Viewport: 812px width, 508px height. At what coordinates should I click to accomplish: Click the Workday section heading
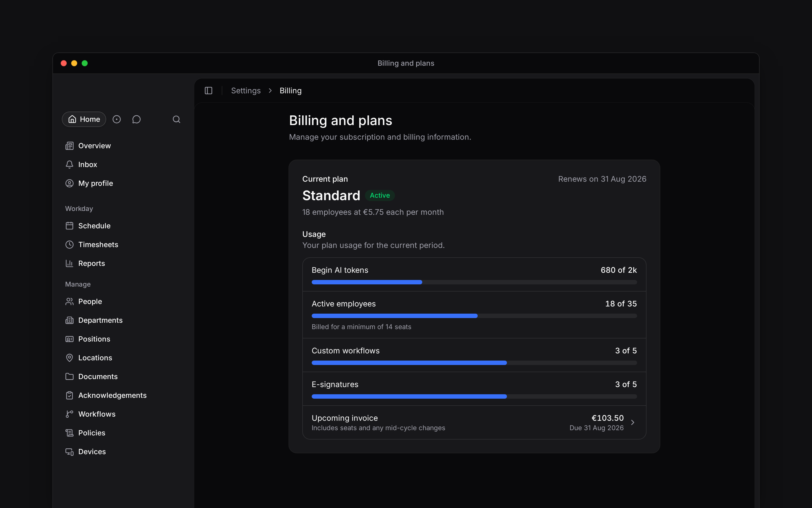[x=79, y=209]
